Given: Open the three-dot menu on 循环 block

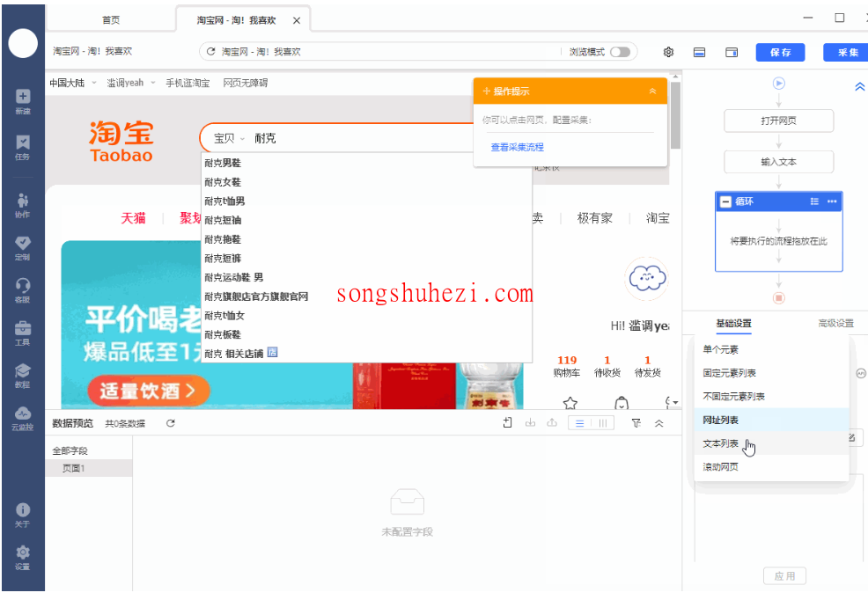Looking at the screenshot, I should click(832, 201).
